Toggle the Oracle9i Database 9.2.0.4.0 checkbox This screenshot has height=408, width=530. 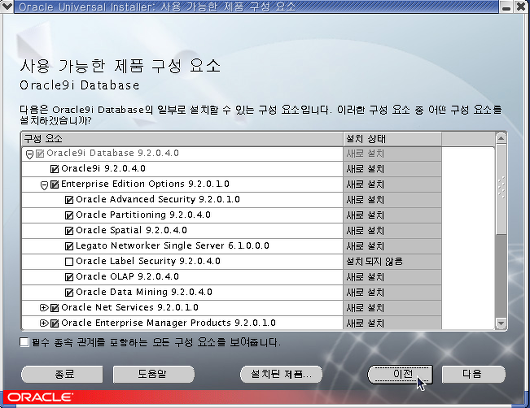(40, 154)
